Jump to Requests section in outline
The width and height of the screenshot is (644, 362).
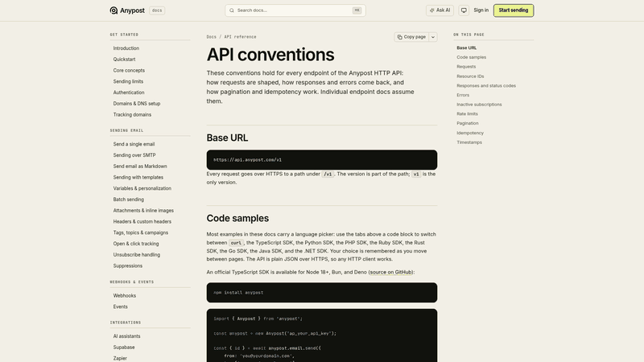(x=466, y=67)
